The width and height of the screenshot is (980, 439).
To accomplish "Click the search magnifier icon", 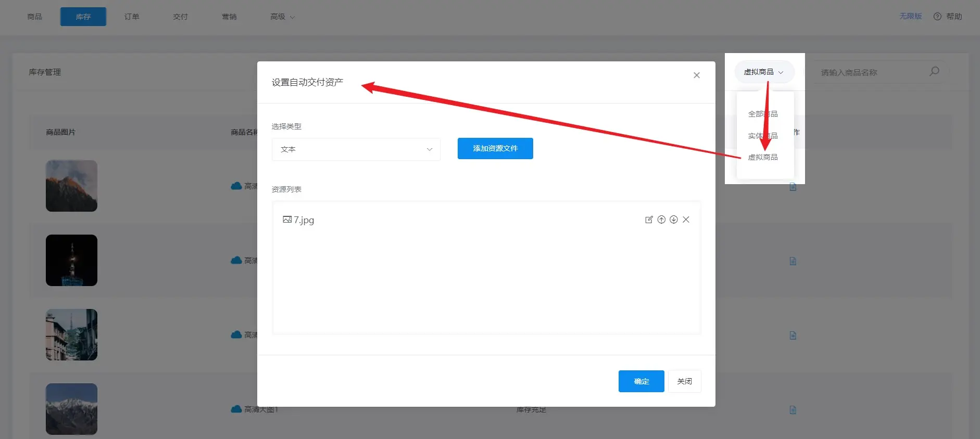I will pos(935,71).
